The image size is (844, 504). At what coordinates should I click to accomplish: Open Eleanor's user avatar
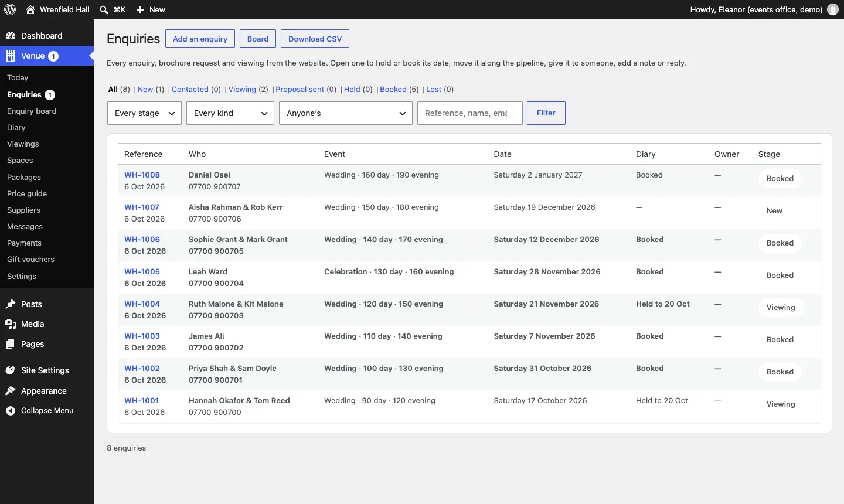[x=832, y=9]
